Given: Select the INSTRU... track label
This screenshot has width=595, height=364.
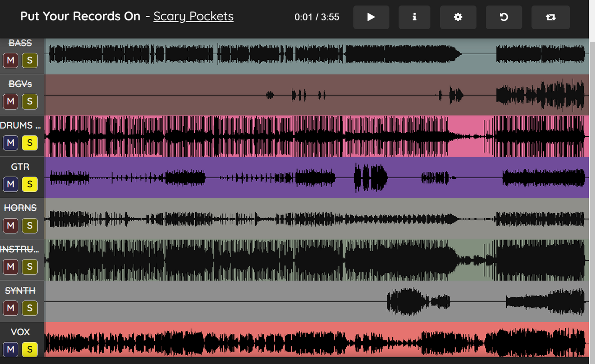Looking at the screenshot, I should (x=20, y=249).
